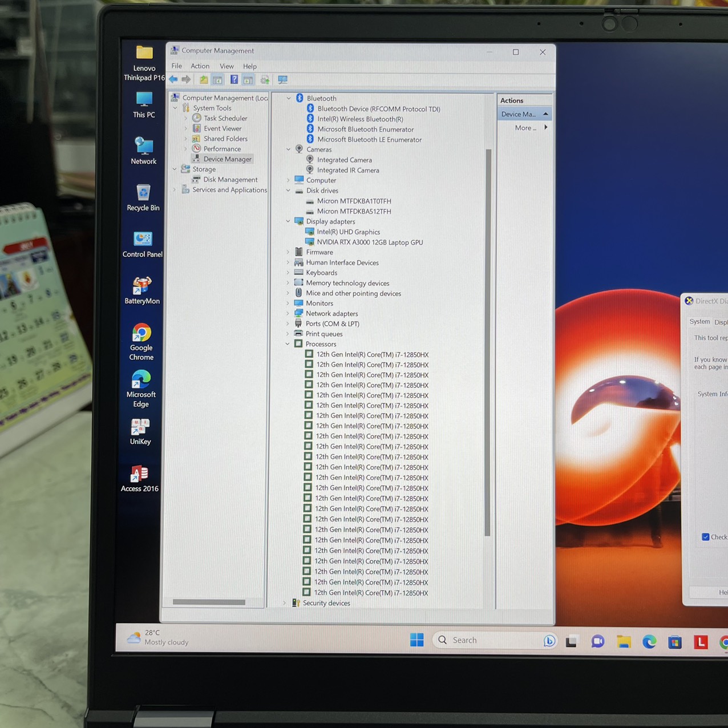Open the Help menu
The height and width of the screenshot is (728, 728).
pyautogui.click(x=250, y=66)
